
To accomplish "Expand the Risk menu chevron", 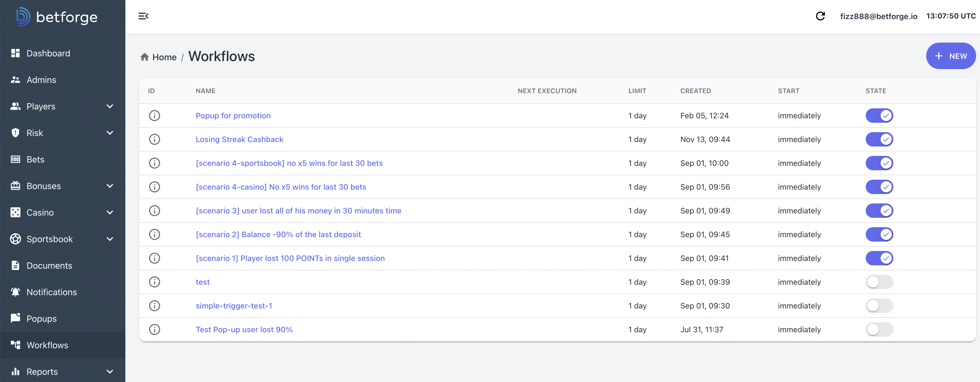I will coord(110,133).
